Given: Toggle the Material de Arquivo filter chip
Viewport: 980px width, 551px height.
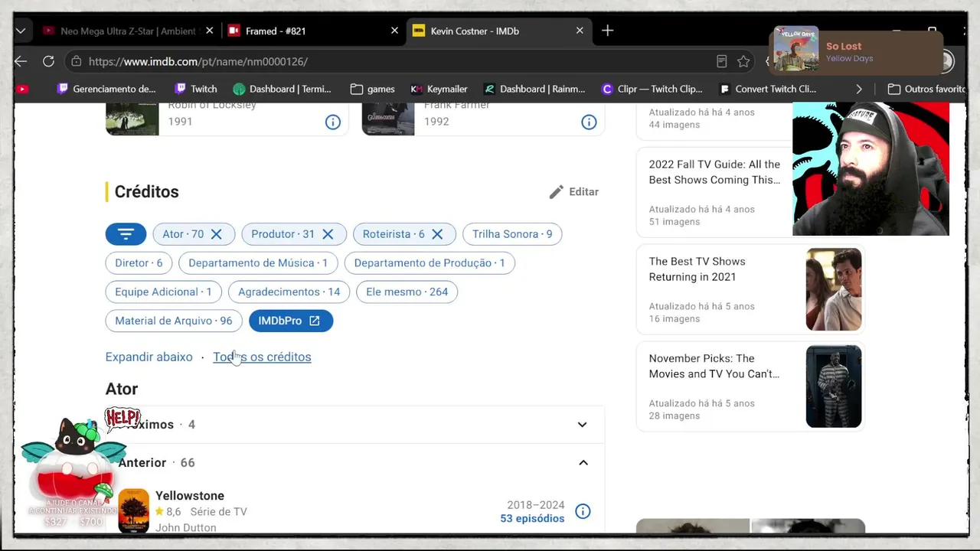Looking at the screenshot, I should coord(173,321).
